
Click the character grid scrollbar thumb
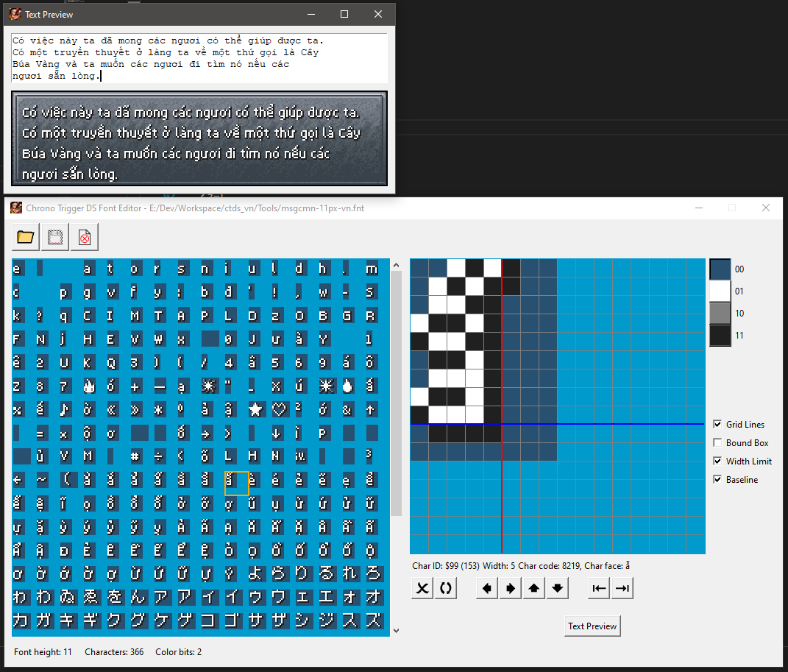pyautogui.click(x=396, y=393)
